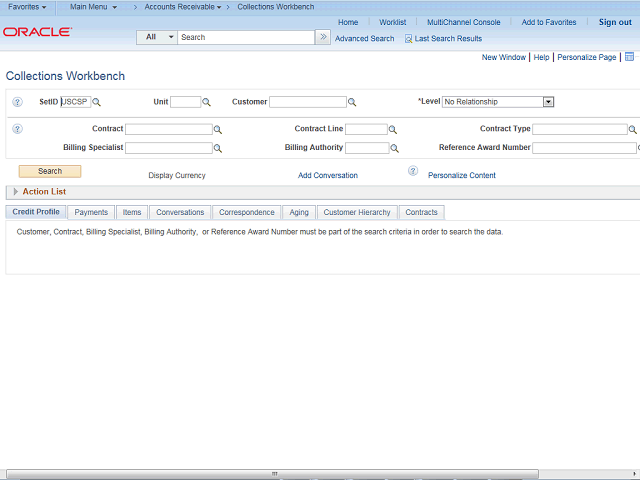Open the Customer lookup magnifier

click(x=352, y=102)
